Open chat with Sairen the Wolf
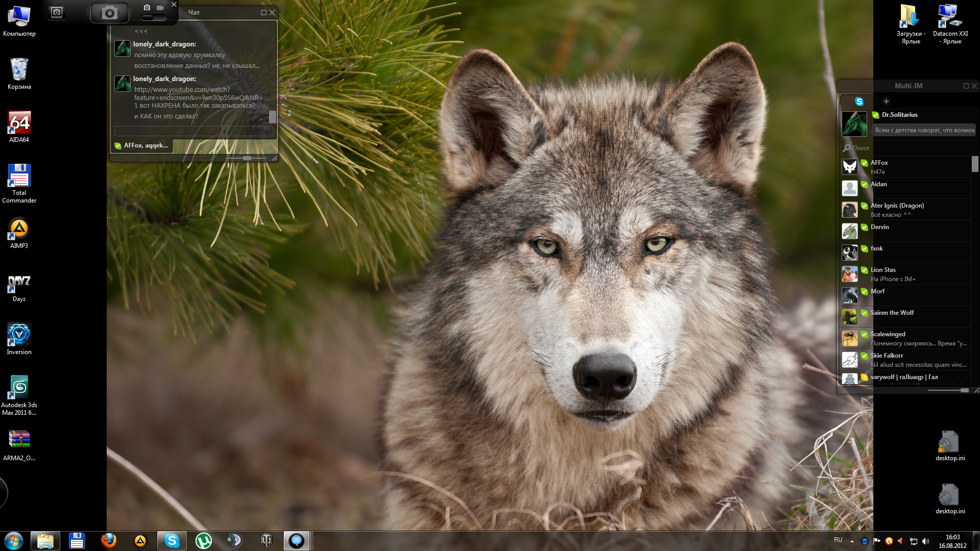This screenshot has height=551, width=980. point(892,313)
